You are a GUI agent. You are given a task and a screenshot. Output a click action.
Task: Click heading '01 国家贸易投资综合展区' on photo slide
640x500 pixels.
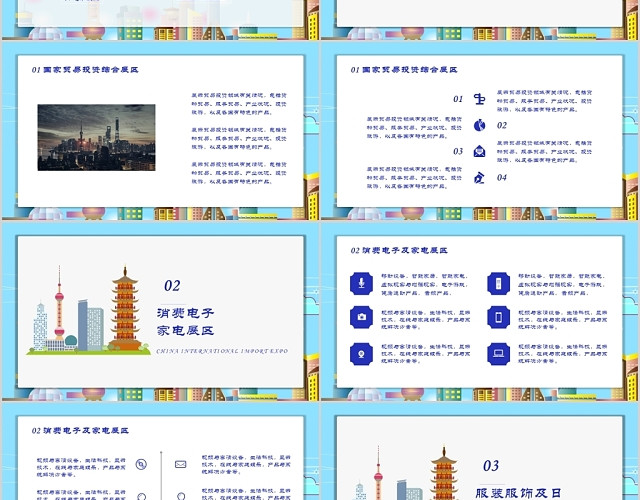(x=85, y=70)
